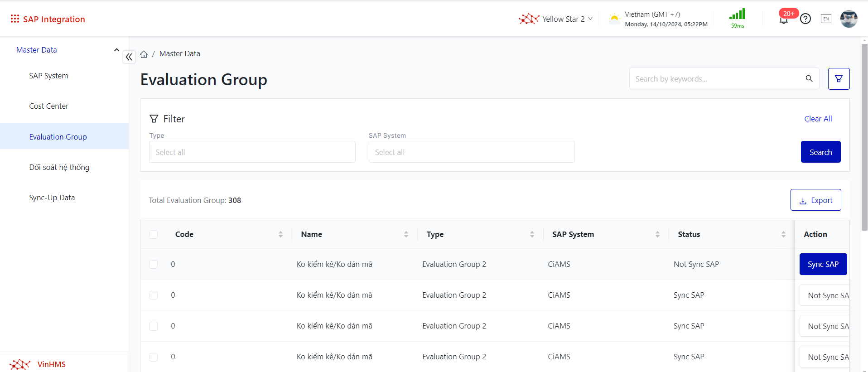868x372 pixels.
Task: Click the Export button
Action: pos(815,200)
